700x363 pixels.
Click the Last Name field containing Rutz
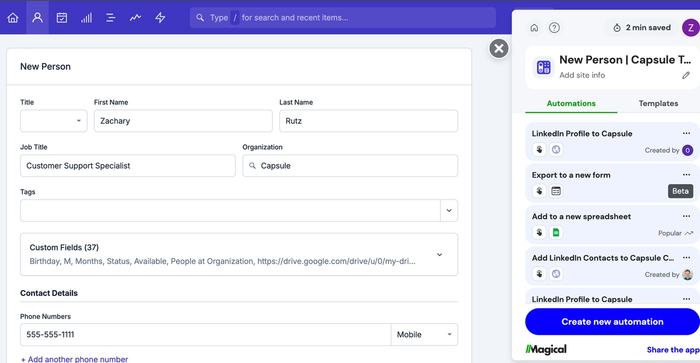tap(368, 121)
